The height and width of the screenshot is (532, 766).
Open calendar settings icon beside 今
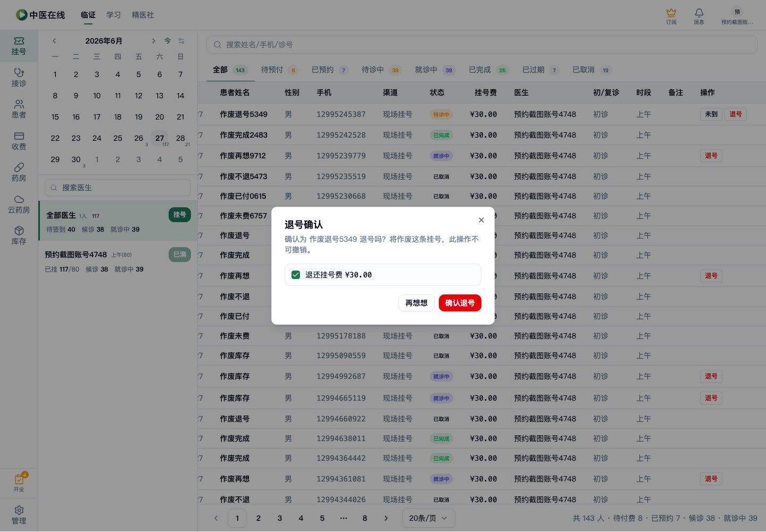click(181, 41)
